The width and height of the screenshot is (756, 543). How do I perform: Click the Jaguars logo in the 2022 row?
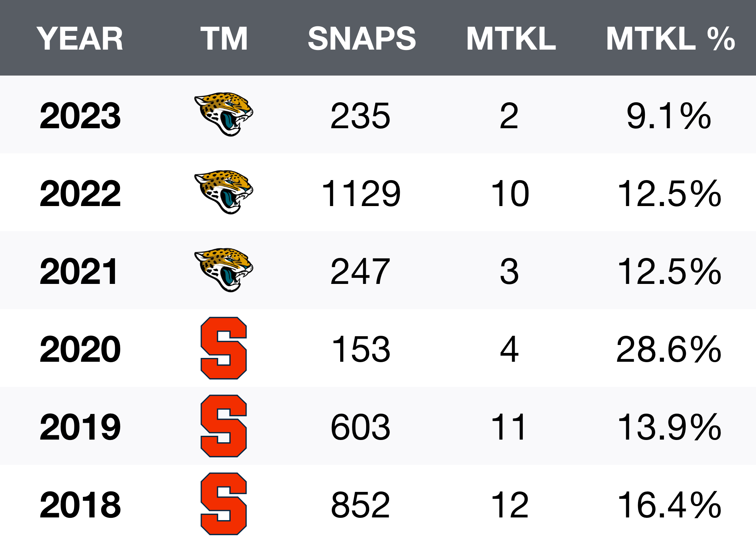(224, 192)
